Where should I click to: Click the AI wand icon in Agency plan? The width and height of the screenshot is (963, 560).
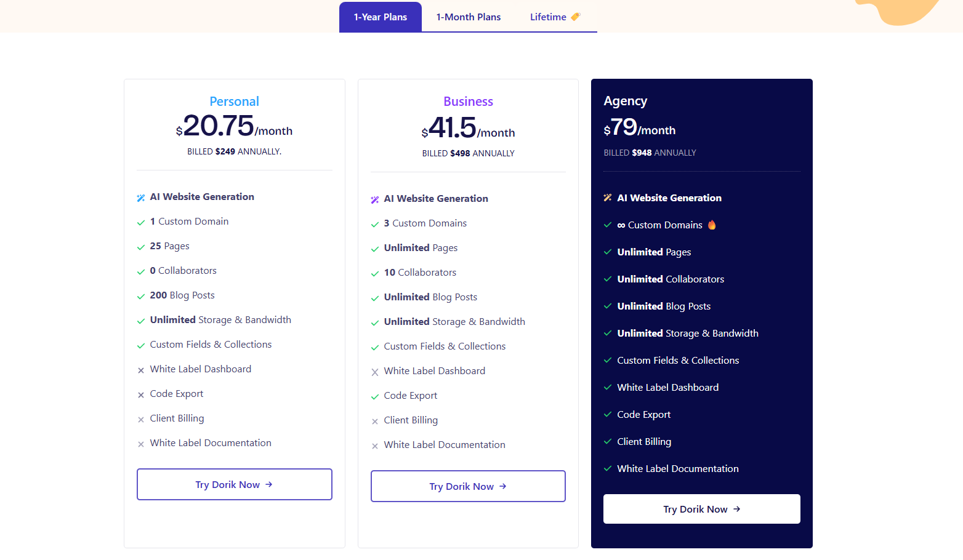tap(608, 198)
